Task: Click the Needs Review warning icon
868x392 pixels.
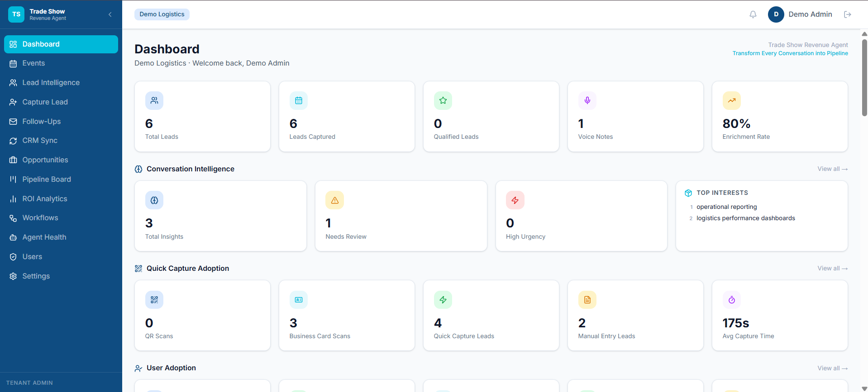Action: pos(335,200)
